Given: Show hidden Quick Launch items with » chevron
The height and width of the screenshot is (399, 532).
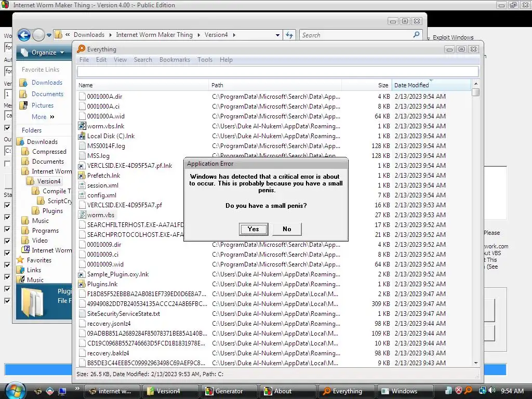Looking at the screenshot, I should (77, 388).
